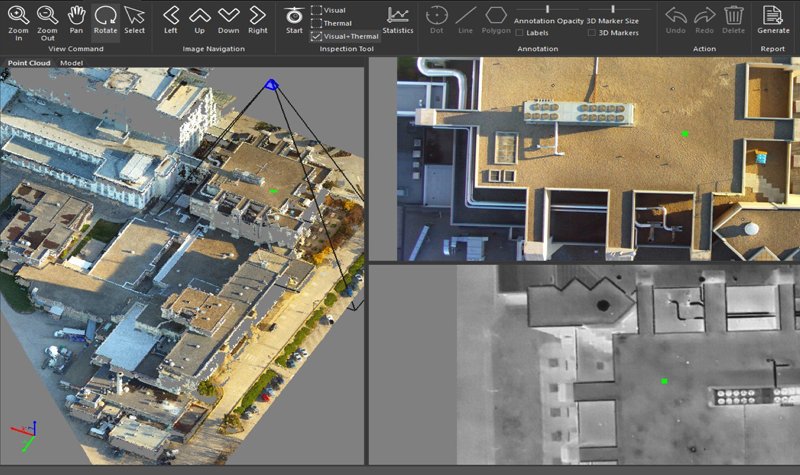The image size is (800, 475).
Task: Start the inspection tool
Action: point(294,20)
